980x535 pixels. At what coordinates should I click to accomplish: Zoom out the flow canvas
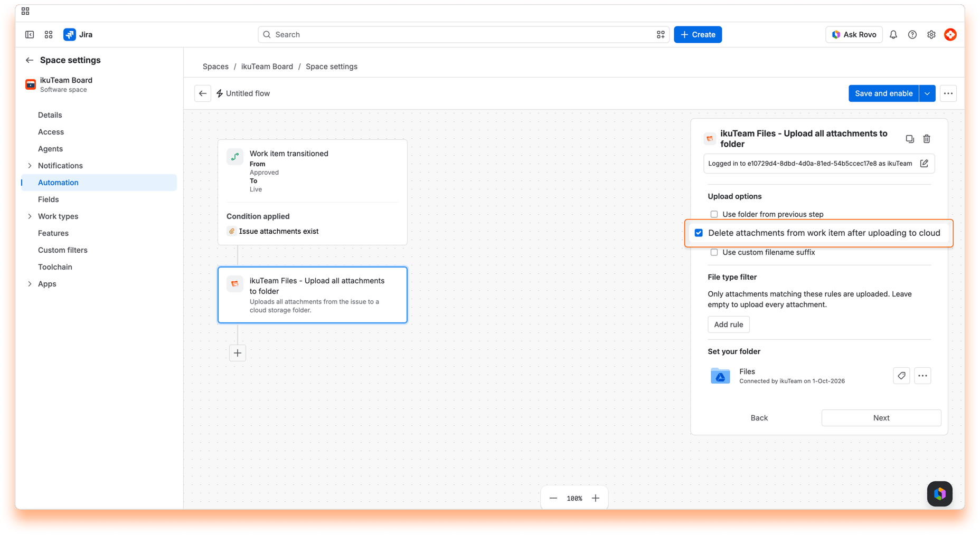coord(553,498)
